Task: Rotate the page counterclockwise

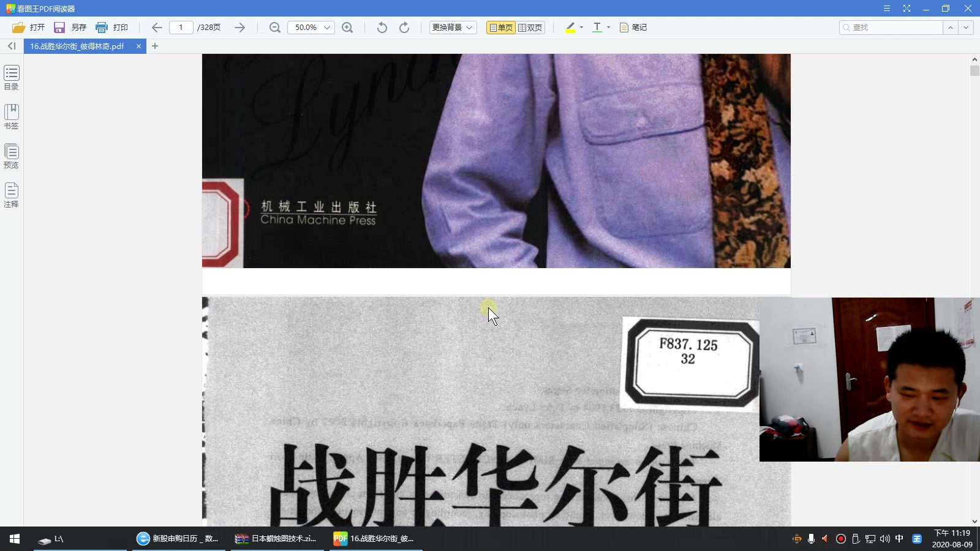Action: click(382, 28)
